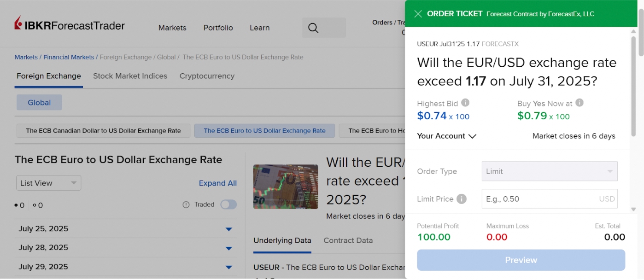Click the Potential Profit 100.00 value
Viewport: 644px width, 280px height.
tap(434, 237)
